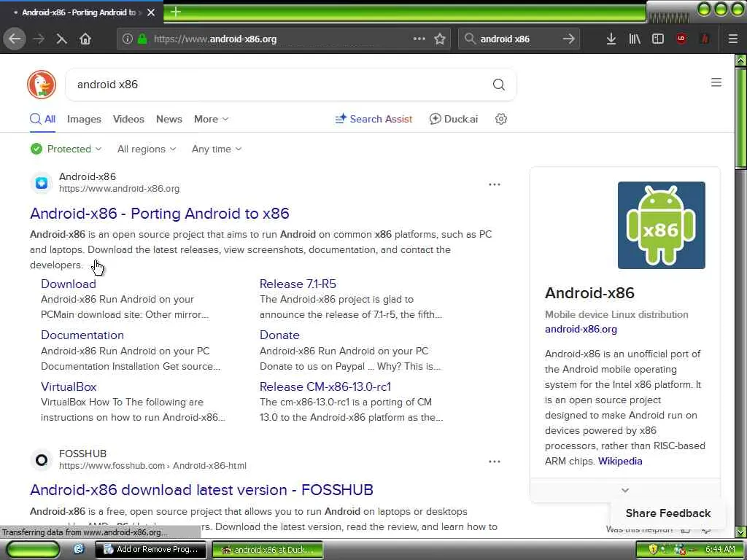Screen dimensions: 747x560
Task: Switch to the News tab
Action: tap(169, 119)
